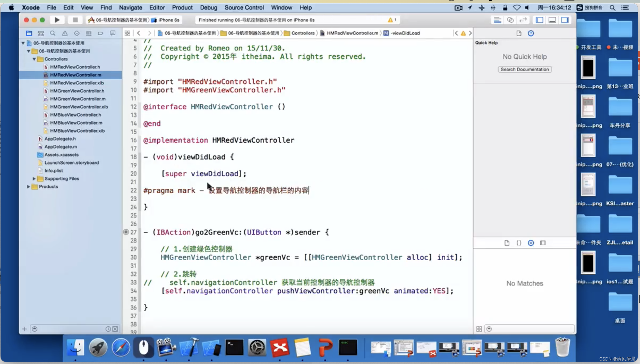
Task: Go back in editor history
Action: (139, 33)
